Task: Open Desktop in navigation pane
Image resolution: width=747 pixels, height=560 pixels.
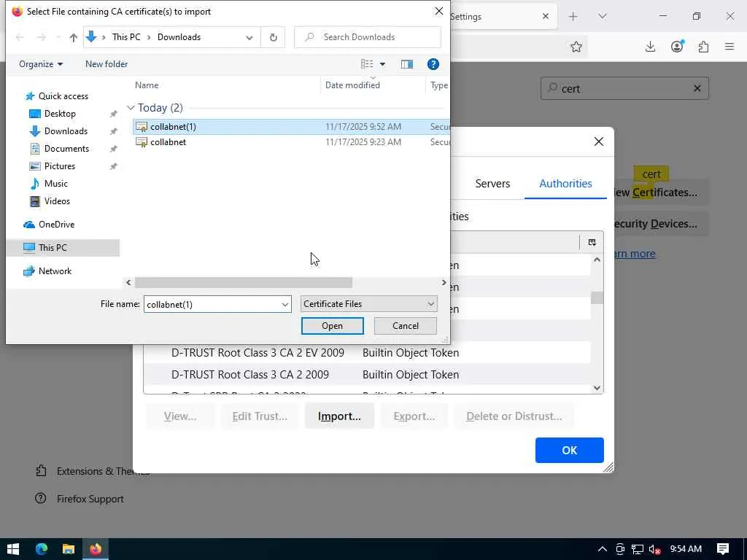Action: coord(60,114)
